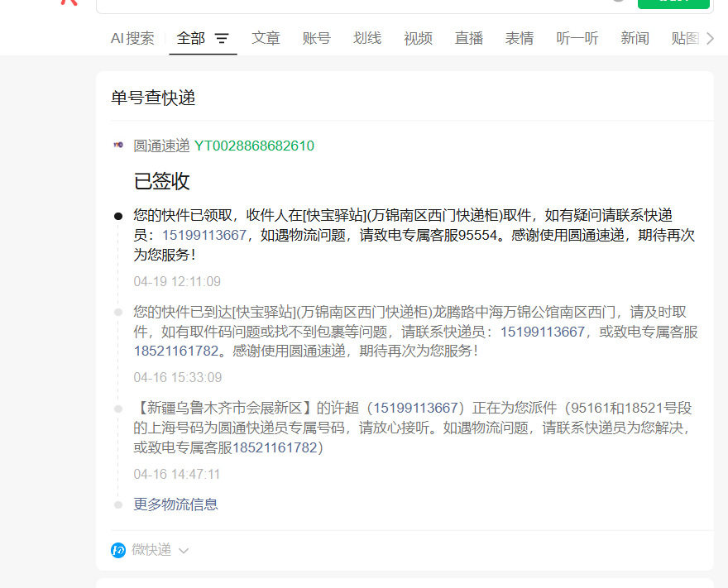728x588 pixels.
Task: Expand 更多物流信息
Action: tap(175, 504)
